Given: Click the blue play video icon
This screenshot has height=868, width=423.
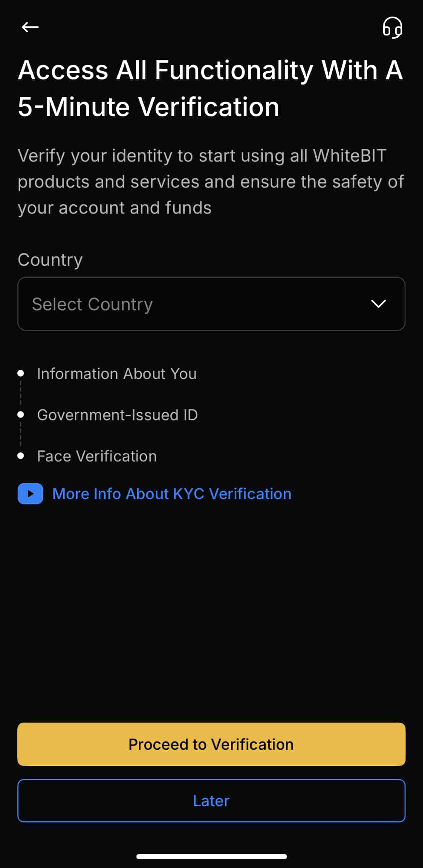Looking at the screenshot, I should coord(30,494).
